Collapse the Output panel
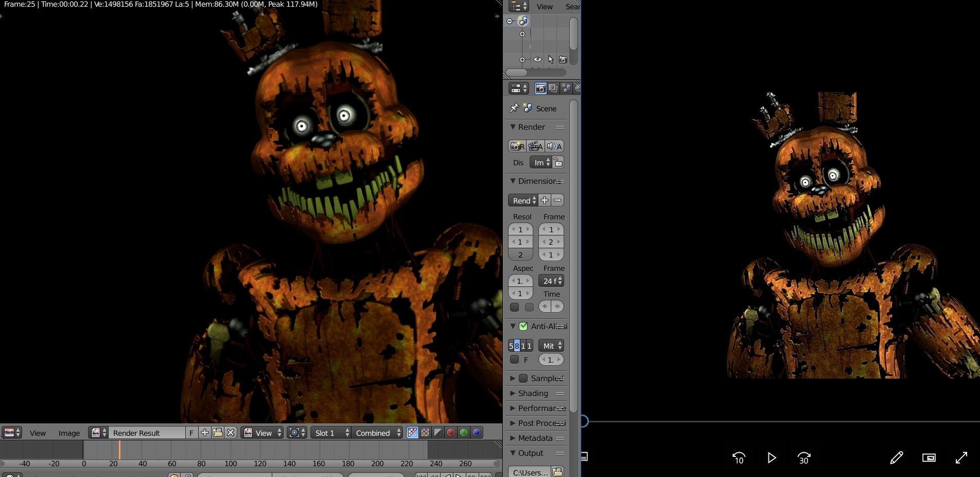Viewport: 980px width, 477px height. point(513,453)
